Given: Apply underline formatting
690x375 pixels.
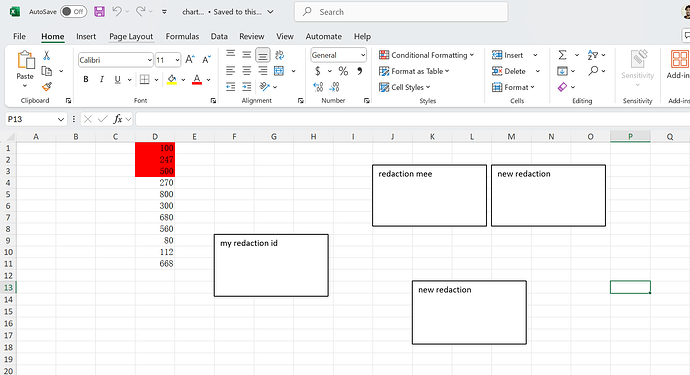Looking at the screenshot, I should coord(117,79).
